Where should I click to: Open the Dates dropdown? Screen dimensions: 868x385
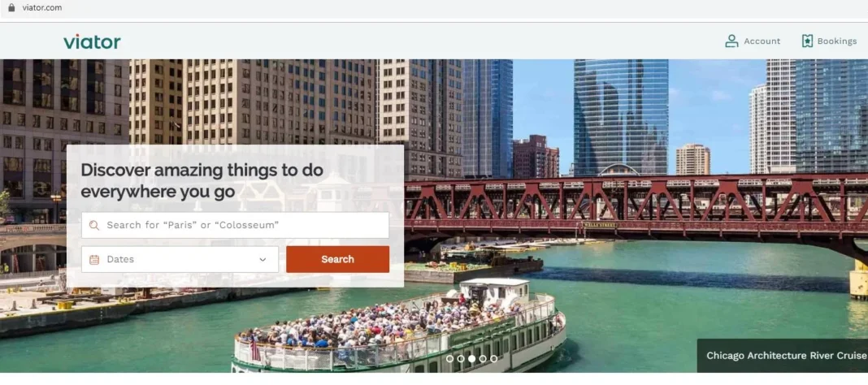180,259
